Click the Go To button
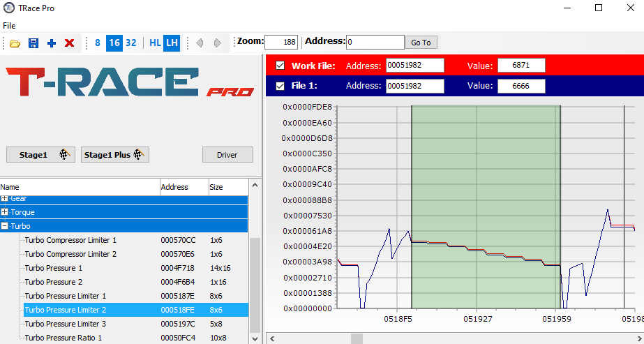Viewport: 644px width, 344px height. pyautogui.click(x=421, y=43)
